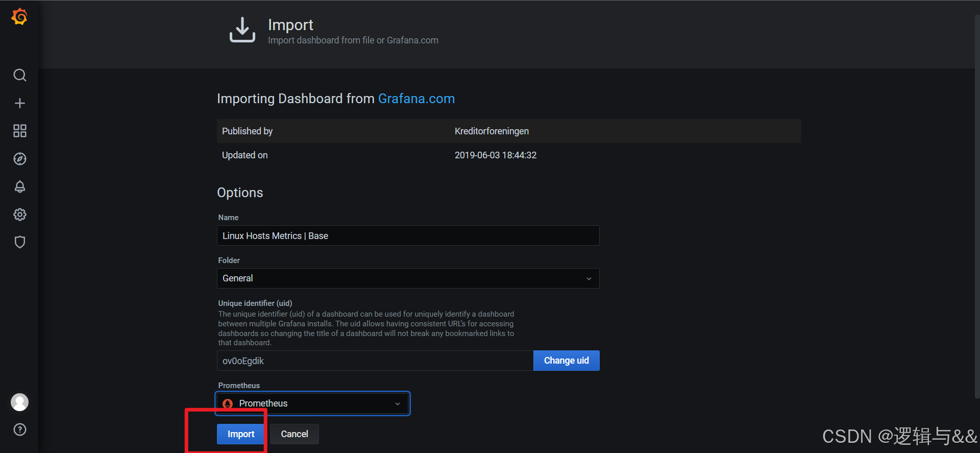Open the Create plus menu
The height and width of the screenshot is (453, 980).
tap(19, 103)
